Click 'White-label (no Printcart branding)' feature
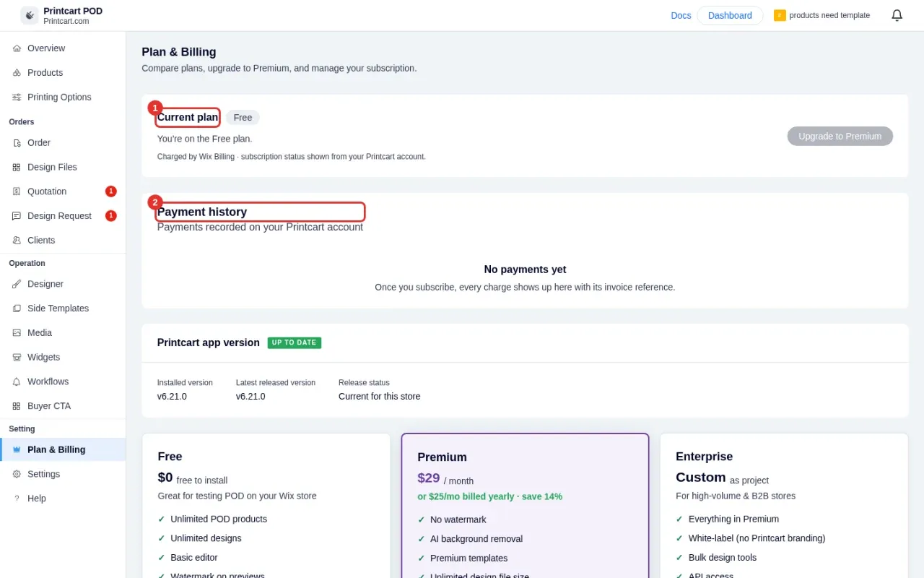Image resolution: width=924 pixels, height=578 pixels. click(x=757, y=538)
